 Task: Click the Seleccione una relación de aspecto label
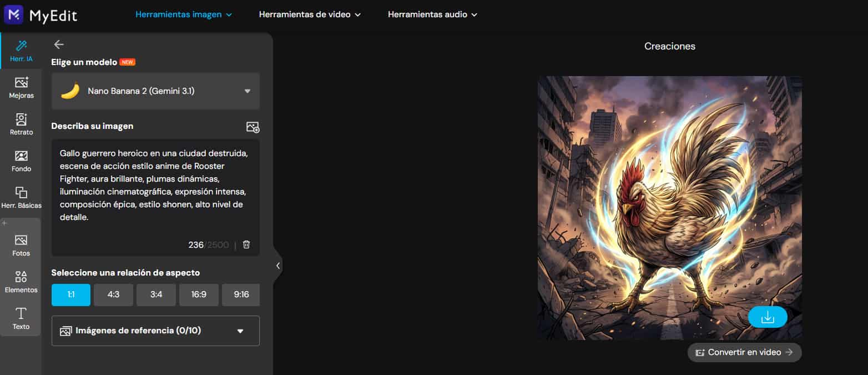coord(125,273)
